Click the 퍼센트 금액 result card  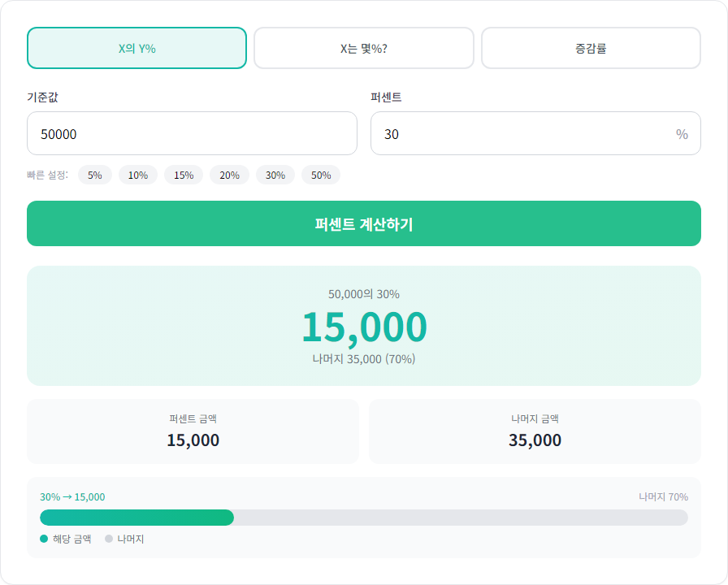tap(193, 431)
